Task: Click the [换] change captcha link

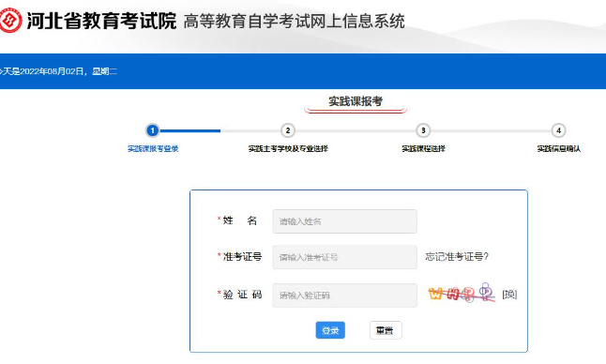Action: coord(509,295)
